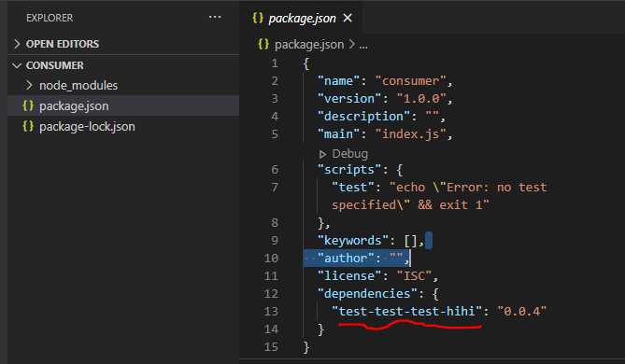
Task: Click the "keywords" key text
Action: [x=353, y=241]
